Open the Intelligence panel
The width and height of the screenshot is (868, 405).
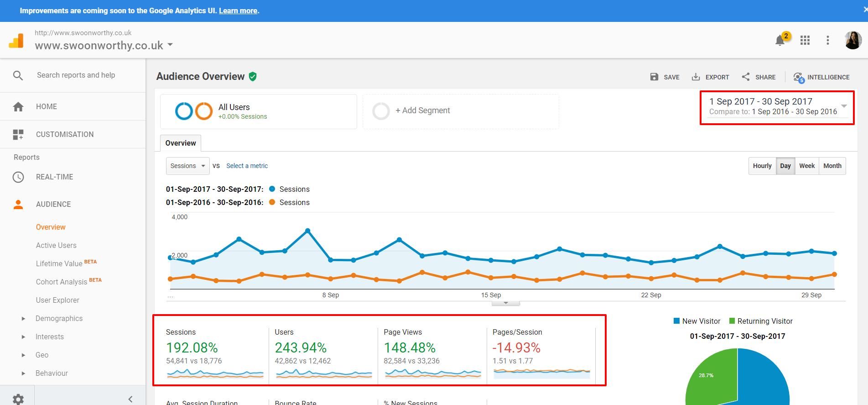[x=821, y=77]
